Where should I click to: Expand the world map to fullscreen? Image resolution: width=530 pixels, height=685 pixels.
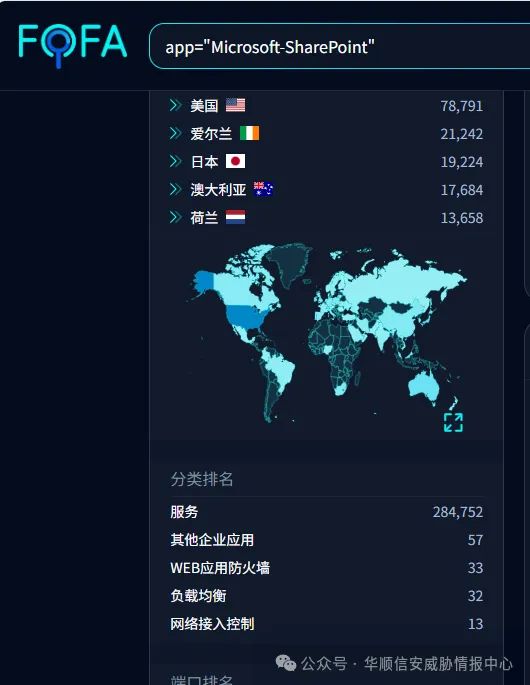pos(453,422)
